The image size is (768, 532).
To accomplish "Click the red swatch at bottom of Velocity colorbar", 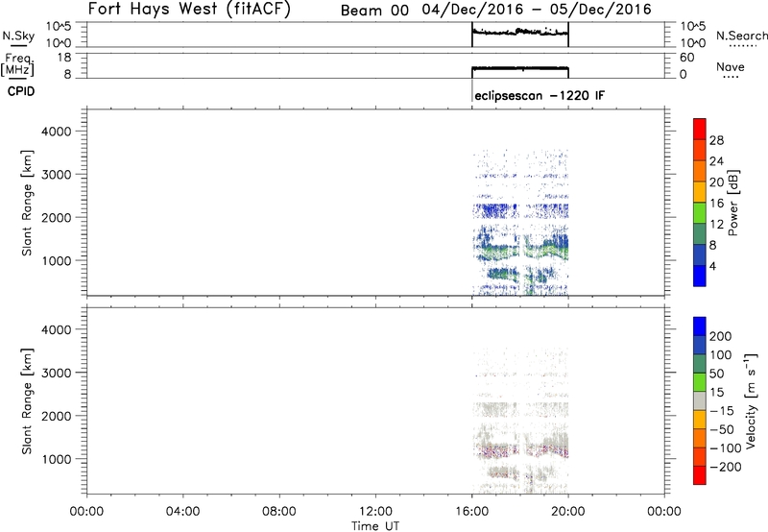I will click(x=700, y=475).
